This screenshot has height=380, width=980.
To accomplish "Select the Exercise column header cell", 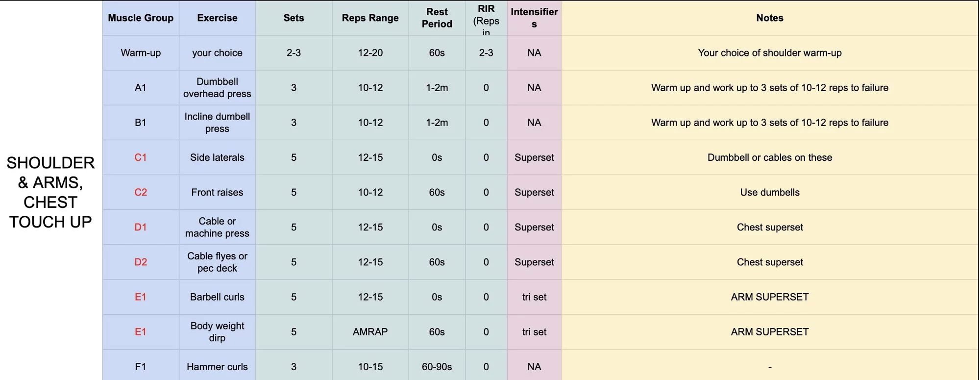I will pyautogui.click(x=217, y=18).
